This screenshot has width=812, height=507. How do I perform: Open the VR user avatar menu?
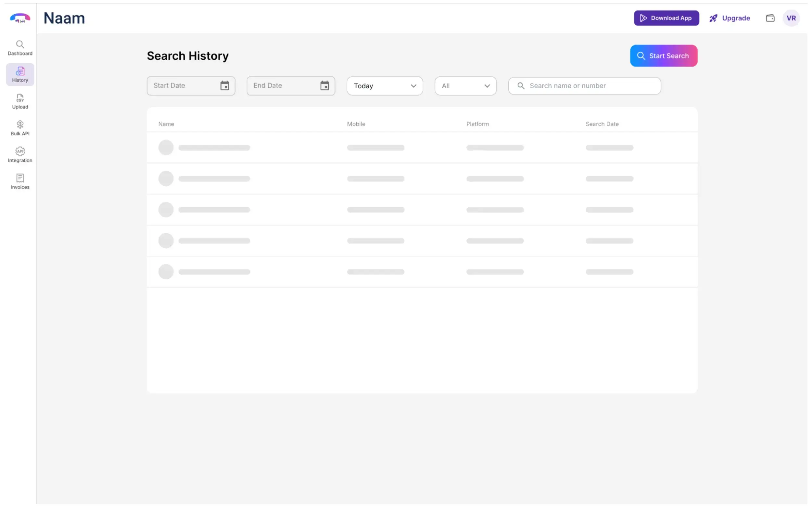(791, 18)
